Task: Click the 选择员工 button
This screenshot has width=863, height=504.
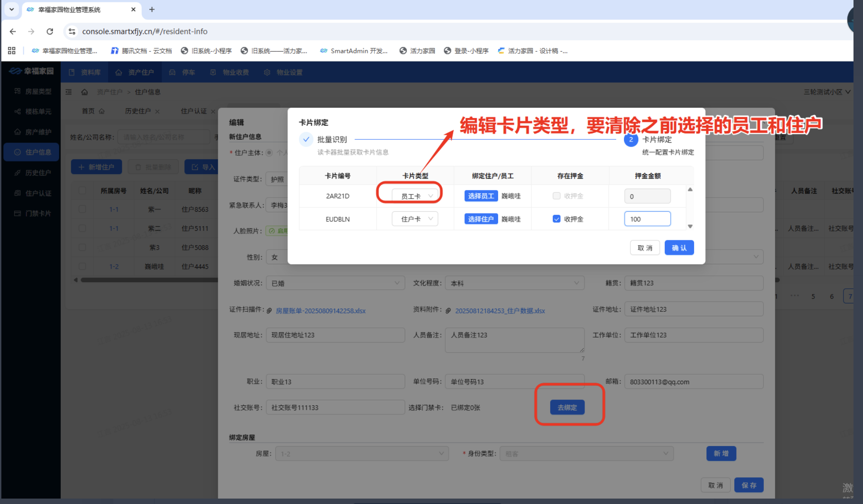Action: click(x=481, y=196)
